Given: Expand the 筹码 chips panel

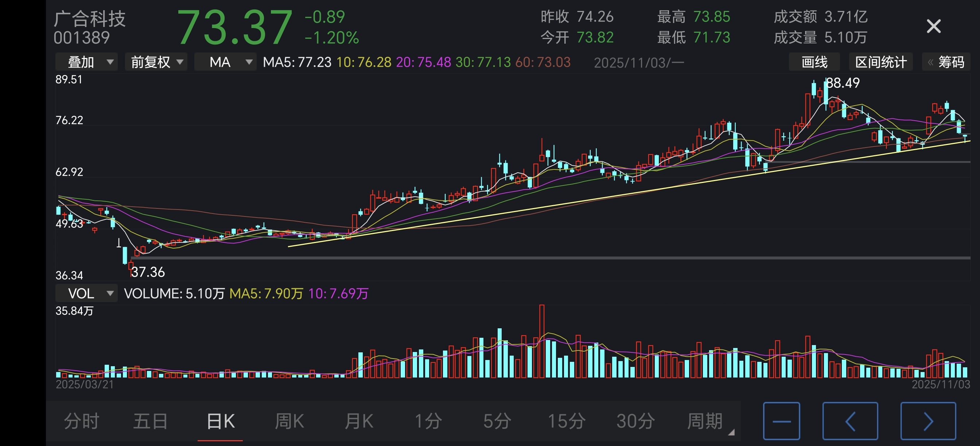Looking at the screenshot, I should point(946,62).
